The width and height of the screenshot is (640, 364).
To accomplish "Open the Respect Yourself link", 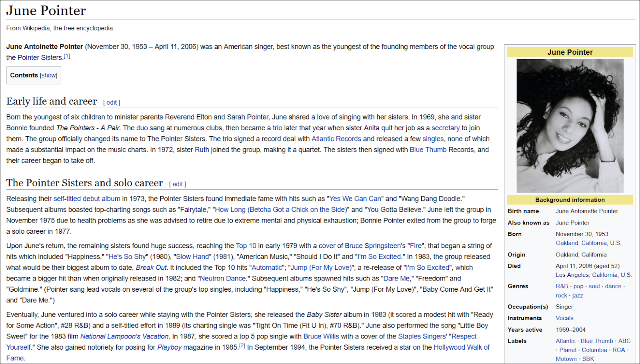I will point(242,342).
